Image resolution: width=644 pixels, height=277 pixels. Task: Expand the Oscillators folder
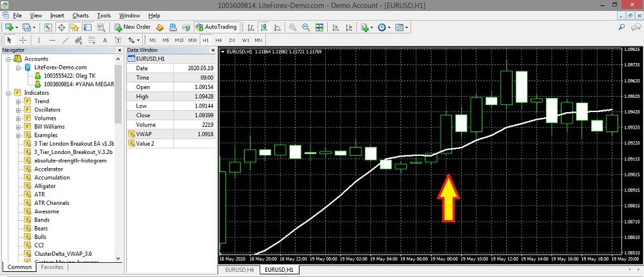pyautogui.click(x=18, y=110)
